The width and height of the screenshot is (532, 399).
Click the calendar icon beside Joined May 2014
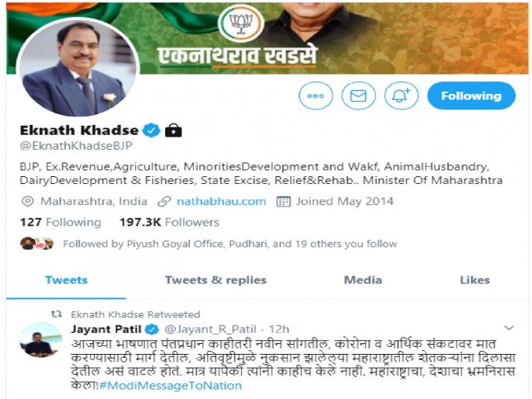coord(283,202)
